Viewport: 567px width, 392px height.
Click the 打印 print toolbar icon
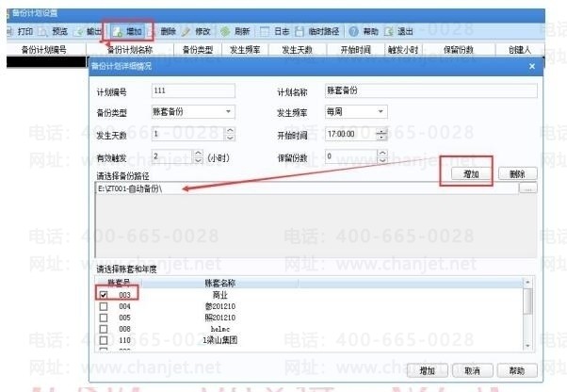[x=10, y=32]
